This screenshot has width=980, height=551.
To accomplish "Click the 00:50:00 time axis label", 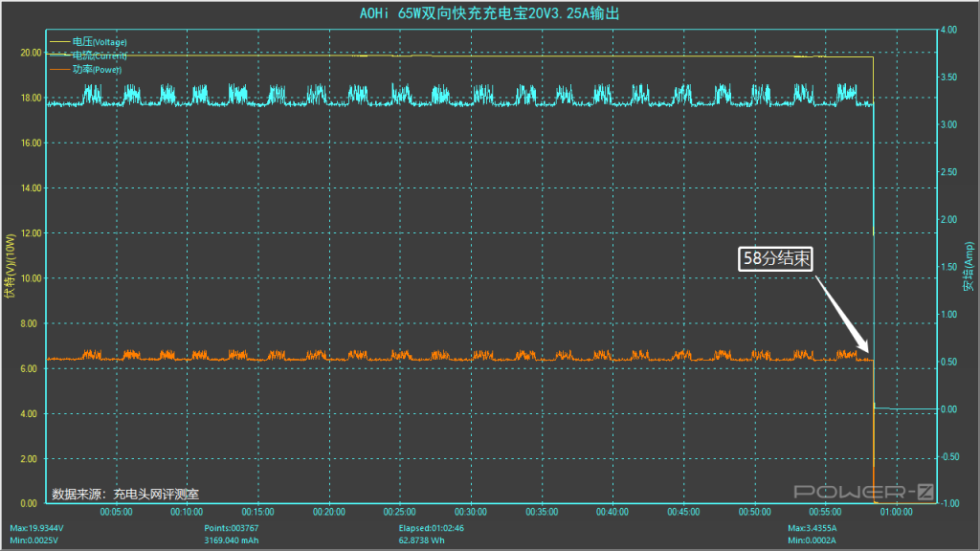I will click(755, 512).
